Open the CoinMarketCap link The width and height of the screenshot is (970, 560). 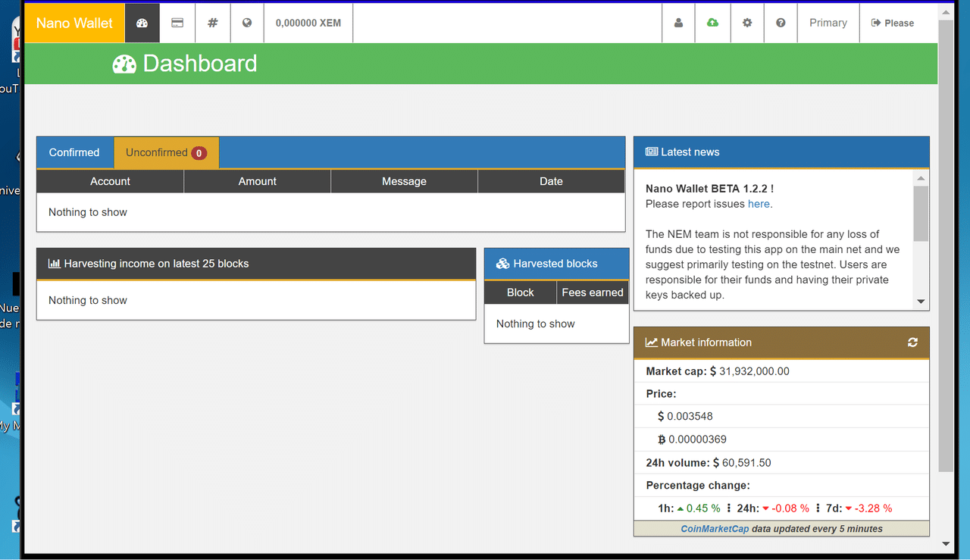[715, 529]
